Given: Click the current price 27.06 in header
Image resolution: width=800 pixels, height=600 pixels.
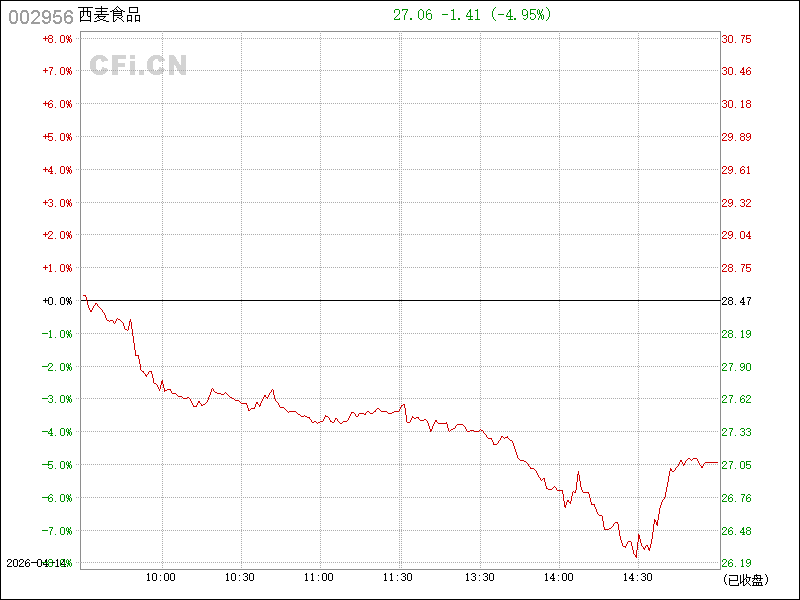Looking at the screenshot, I should point(413,15).
